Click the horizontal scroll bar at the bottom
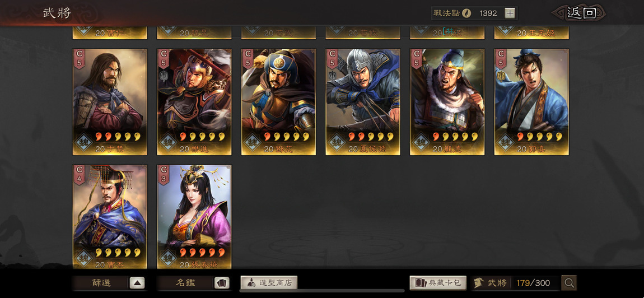 322,291
